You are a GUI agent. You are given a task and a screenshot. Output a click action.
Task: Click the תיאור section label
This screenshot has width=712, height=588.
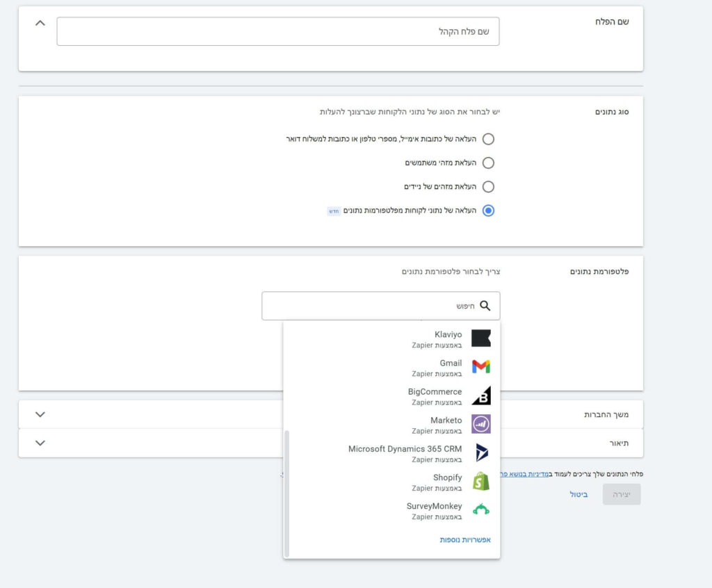[619, 443]
